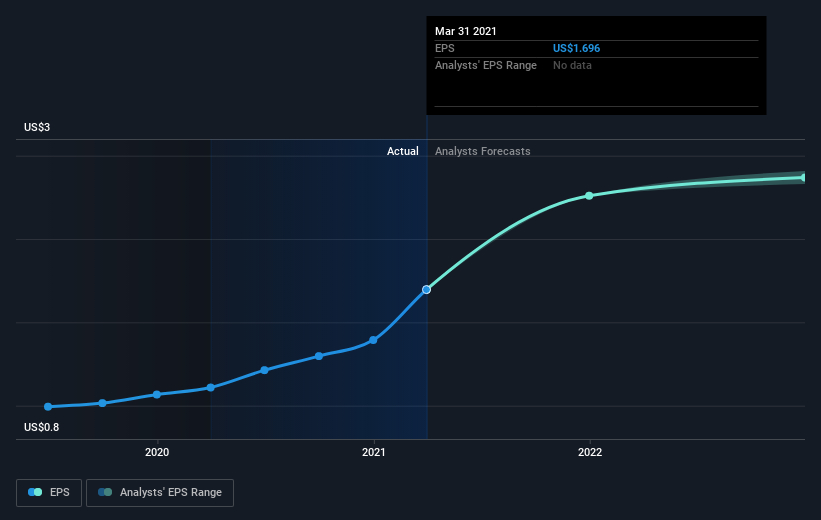Toggle the Analysts' EPS Range legend button
The image size is (821, 520).
160,493
